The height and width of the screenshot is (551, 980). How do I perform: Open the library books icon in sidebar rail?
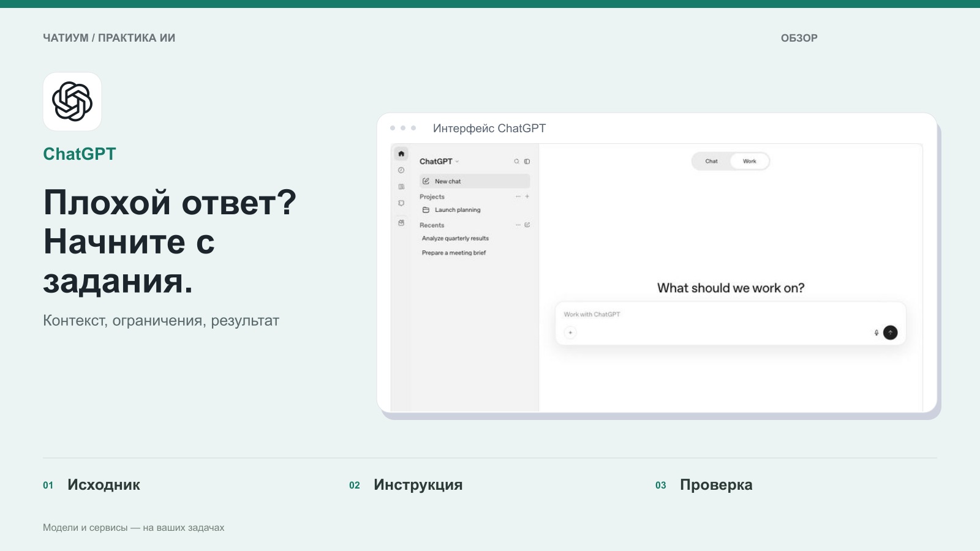(x=401, y=187)
